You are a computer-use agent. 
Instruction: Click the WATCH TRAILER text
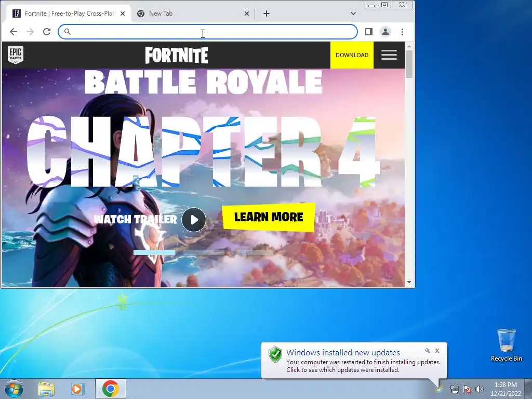coord(136,220)
